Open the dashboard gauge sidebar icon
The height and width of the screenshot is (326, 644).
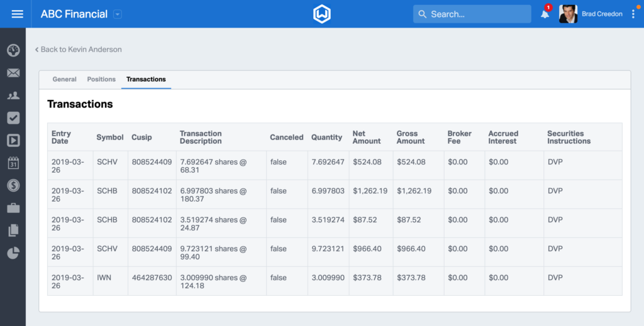pyautogui.click(x=13, y=50)
